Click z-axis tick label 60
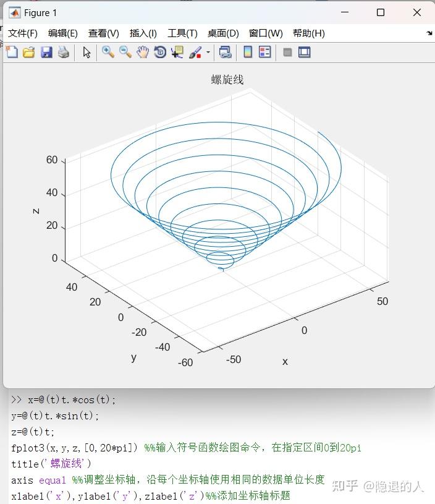This screenshot has height=504, width=435. (x=52, y=160)
